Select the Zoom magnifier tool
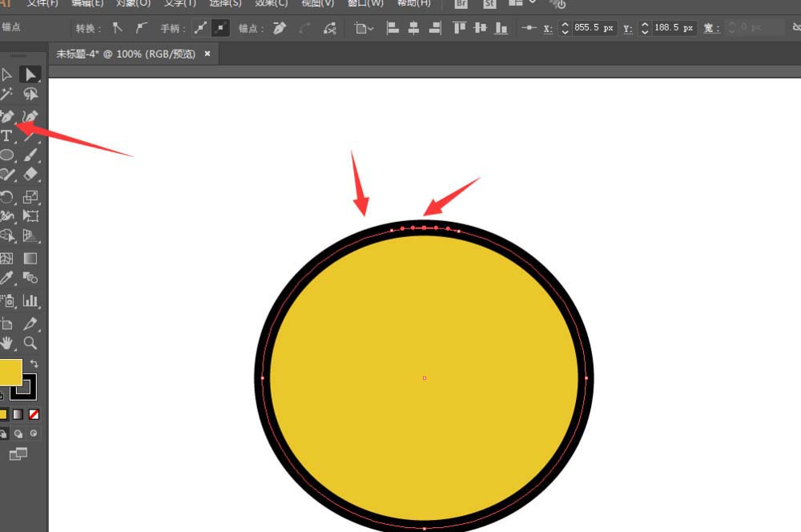The image size is (801, 532). click(x=30, y=343)
